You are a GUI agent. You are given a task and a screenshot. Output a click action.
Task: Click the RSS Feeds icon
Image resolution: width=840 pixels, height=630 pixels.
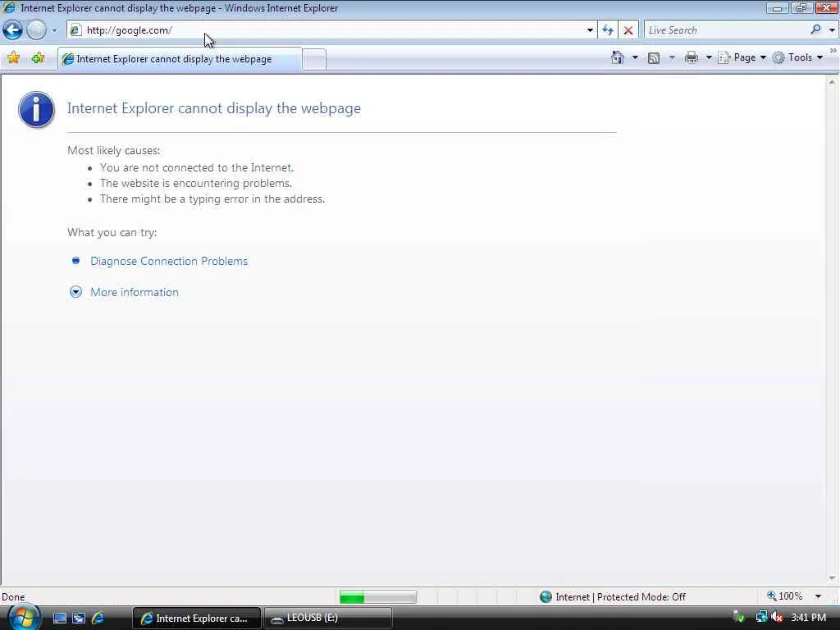pos(654,58)
